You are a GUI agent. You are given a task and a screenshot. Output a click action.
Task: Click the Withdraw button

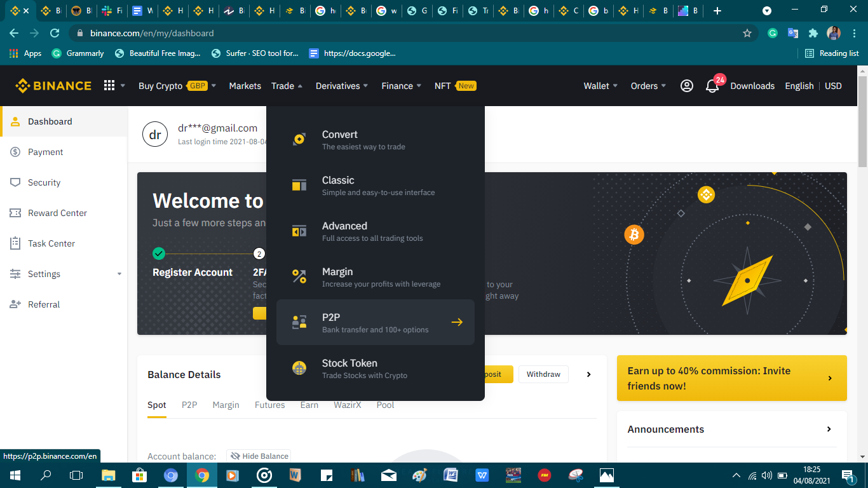pos(543,374)
